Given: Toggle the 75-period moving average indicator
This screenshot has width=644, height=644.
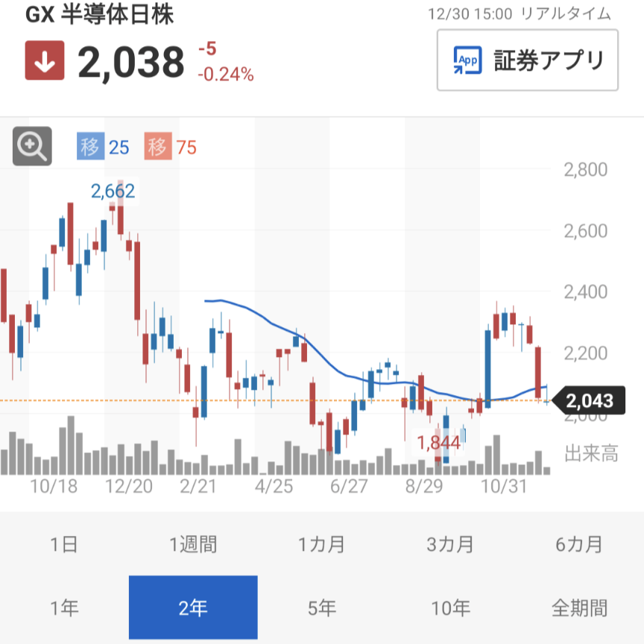Looking at the screenshot, I should coord(171,148).
